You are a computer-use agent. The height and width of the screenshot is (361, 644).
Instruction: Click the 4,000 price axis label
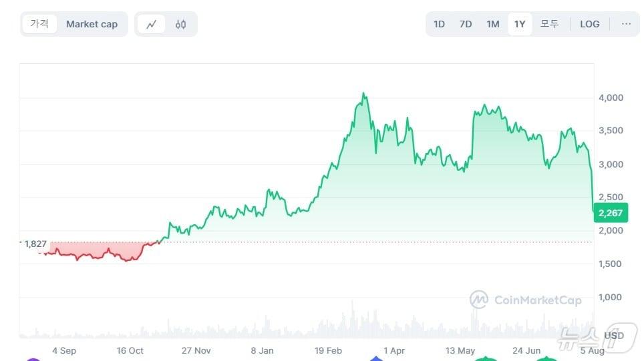(611, 98)
